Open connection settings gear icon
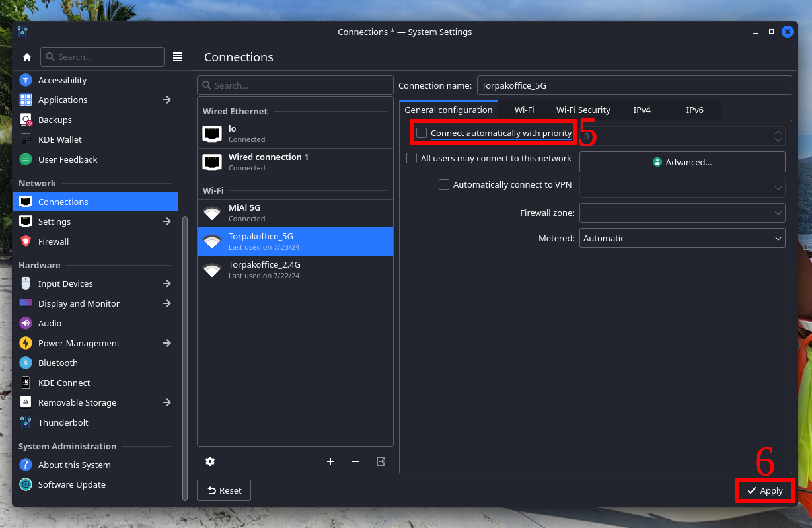Viewport: 812px width, 528px height. (210, 461)
